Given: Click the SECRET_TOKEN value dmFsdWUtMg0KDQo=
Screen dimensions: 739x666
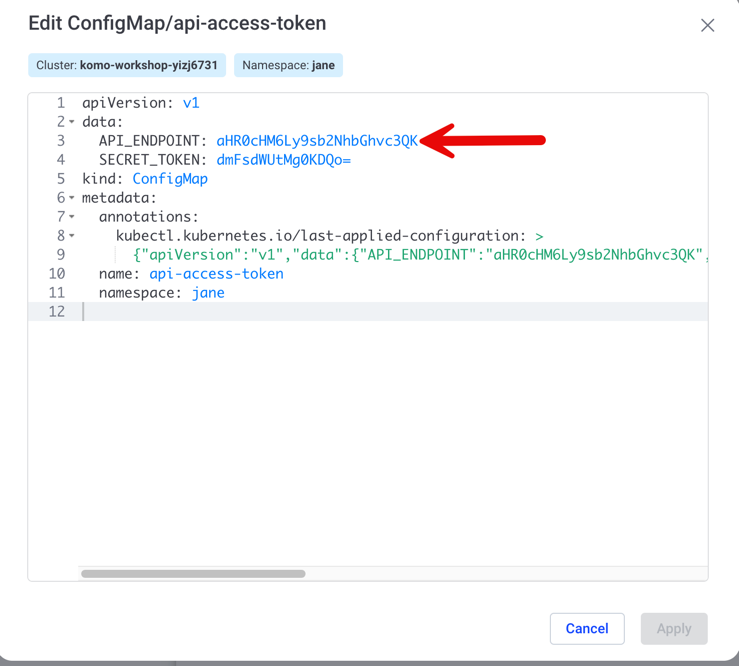Looking at the screenshot, I should click(283, 160).
